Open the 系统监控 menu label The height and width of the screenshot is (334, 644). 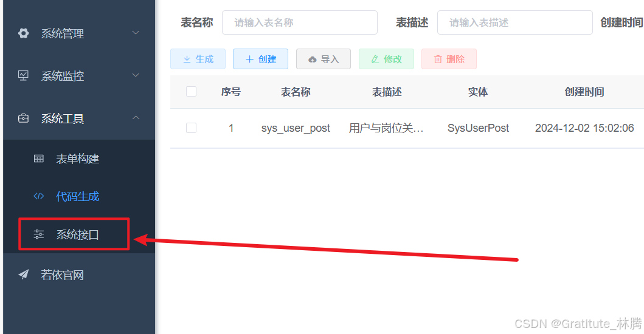63,76
